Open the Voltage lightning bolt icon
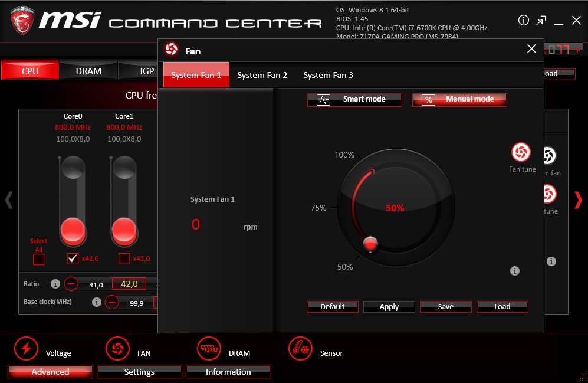 (x=26, y=349)
